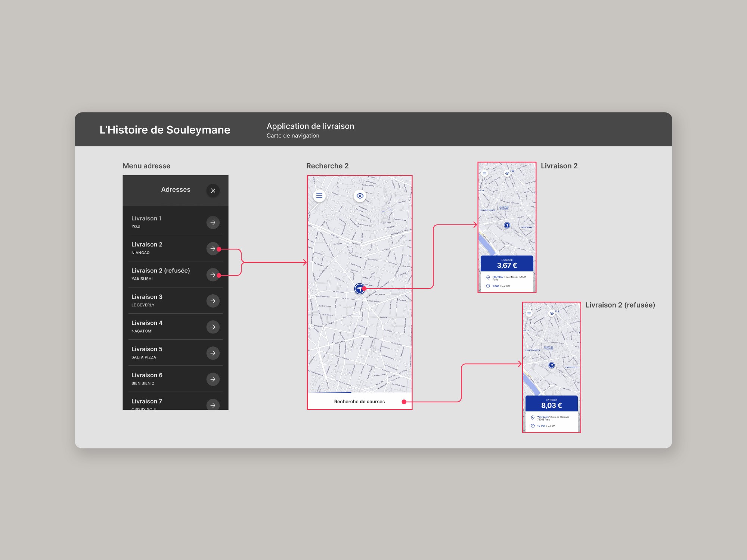Open Livraison 5 Salta Pizza arrow
Image resolution: width=747 pixels, height=560 pixels.
point(213,353)
